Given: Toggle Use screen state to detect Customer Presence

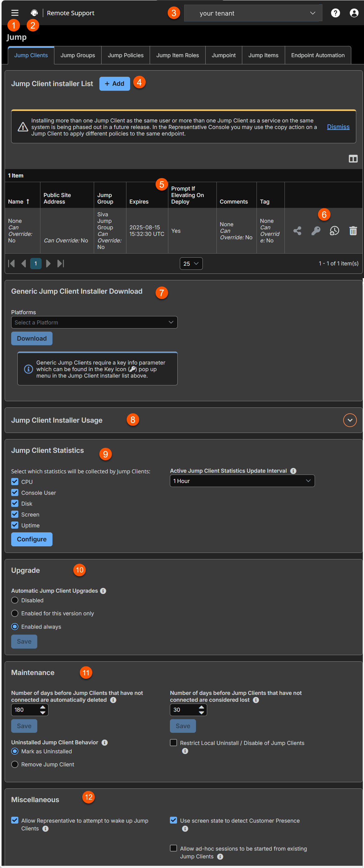Looking at the screenshot, I should (173, 820).
